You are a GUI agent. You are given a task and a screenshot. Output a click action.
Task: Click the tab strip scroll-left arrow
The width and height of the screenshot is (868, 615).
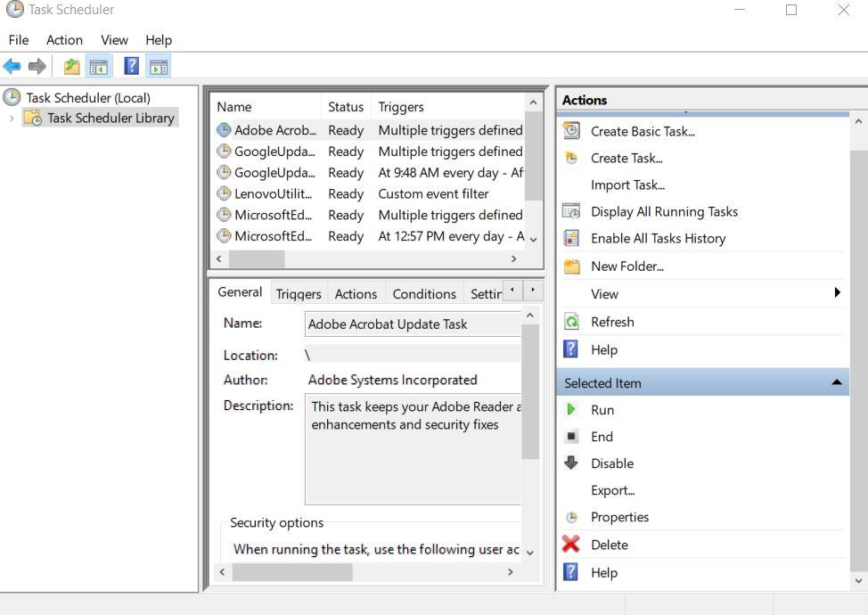[x=512, y=290]
